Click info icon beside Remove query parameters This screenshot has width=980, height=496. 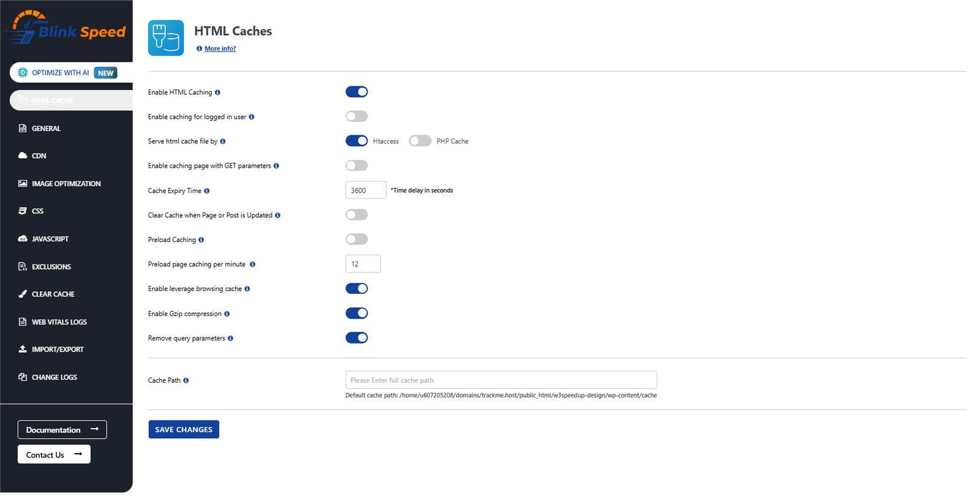(x=231, y=339)
